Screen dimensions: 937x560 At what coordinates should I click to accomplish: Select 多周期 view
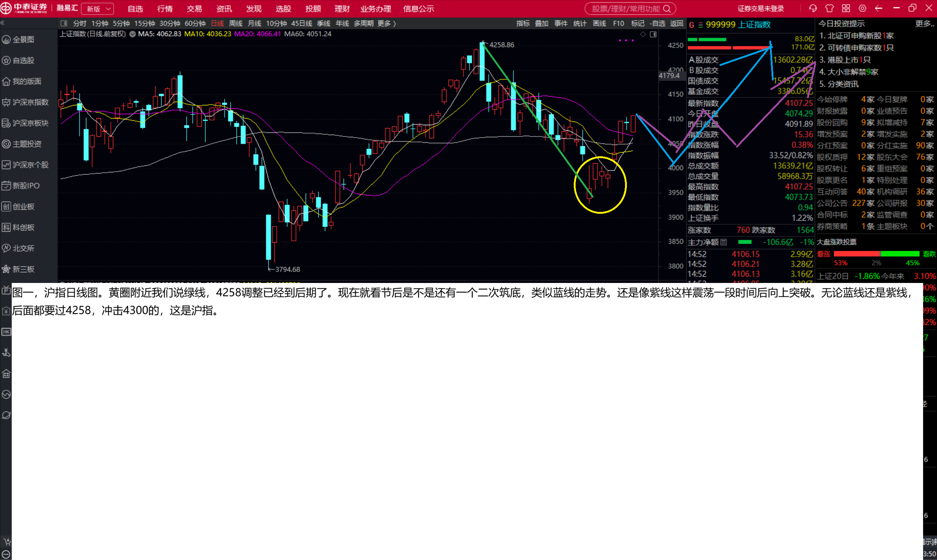[x=364, y=23]
